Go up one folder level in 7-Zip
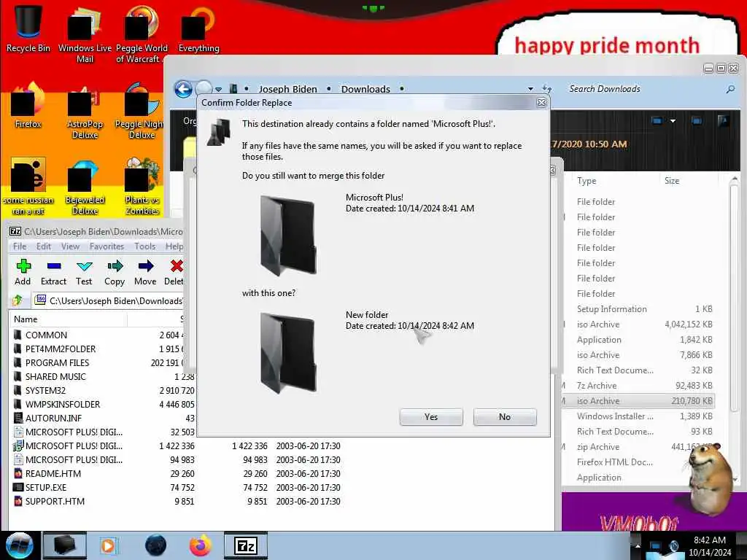This screenshot has width=747, height=560. coord(18,300)
